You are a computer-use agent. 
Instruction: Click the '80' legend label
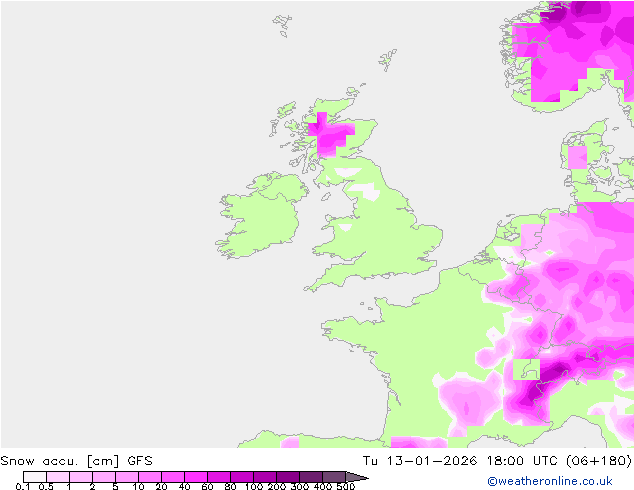[230, 486]
